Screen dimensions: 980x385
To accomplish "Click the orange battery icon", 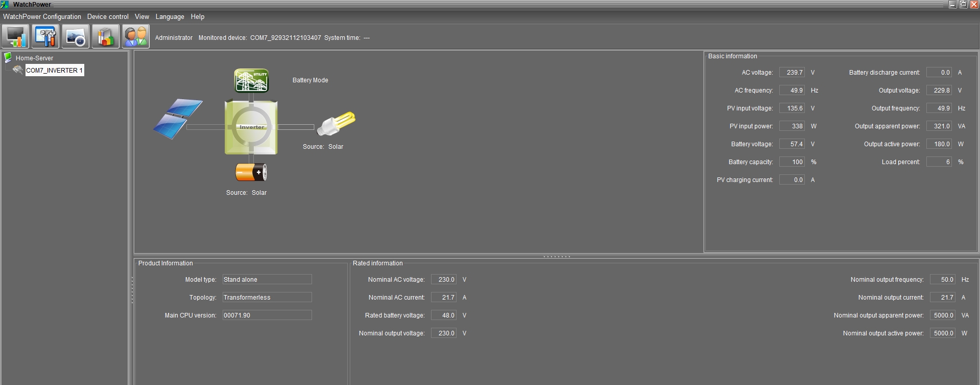I will (251, 172).
